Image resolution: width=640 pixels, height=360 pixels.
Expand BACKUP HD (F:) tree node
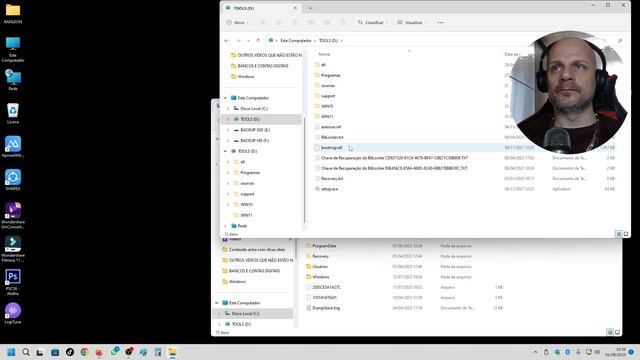pos(228,140)
